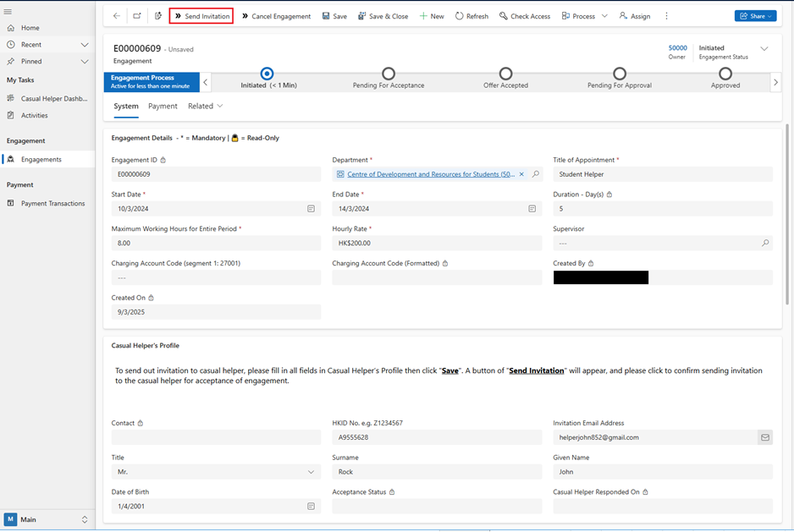Open the Related tab dropdown
The width and height of the screenshot is (794, 532).
coord(206,107)
